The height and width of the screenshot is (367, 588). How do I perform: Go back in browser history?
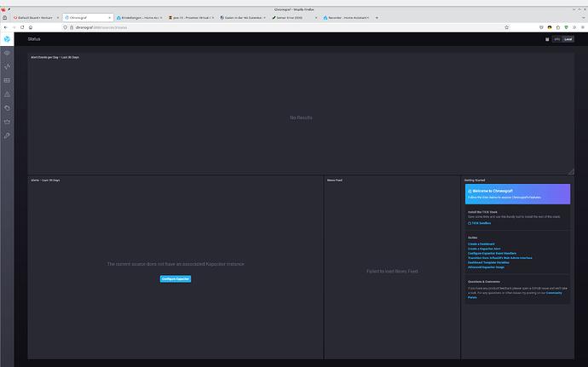point(6,27)
